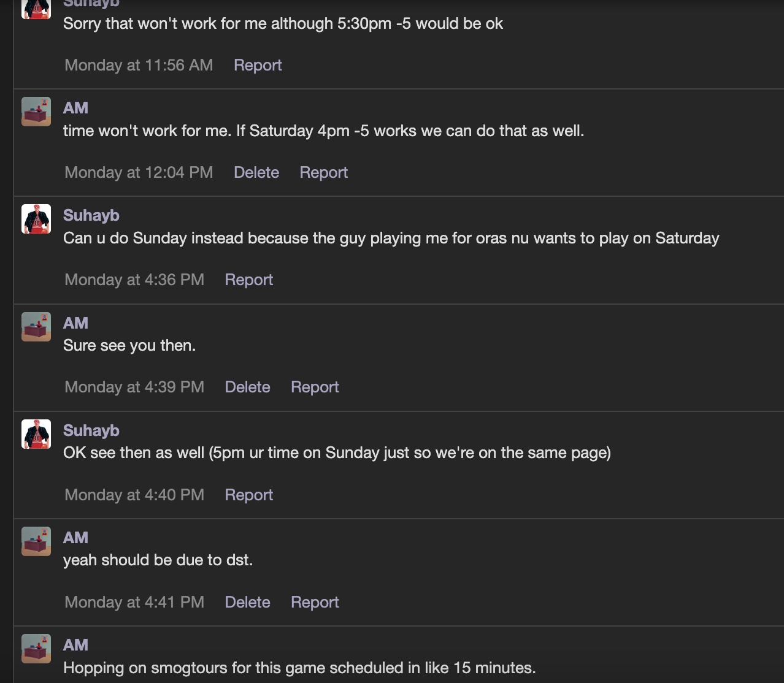Image resolution: width=784 pixels, height=683 pixels.
Task: Open Suhayb's username on the 5pm Sunday message
Action: pyautogui.click(x=91, y=430)
